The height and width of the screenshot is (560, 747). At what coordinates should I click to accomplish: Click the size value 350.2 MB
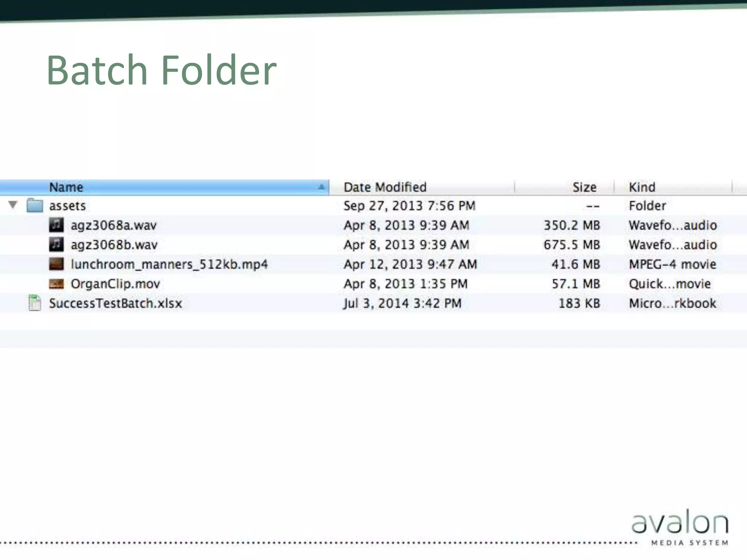[x=572, y=225]
